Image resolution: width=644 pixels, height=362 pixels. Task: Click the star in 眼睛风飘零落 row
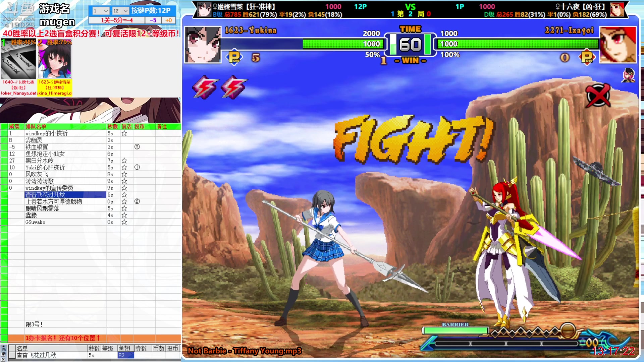pyautogui.click(x=124, y=208)
